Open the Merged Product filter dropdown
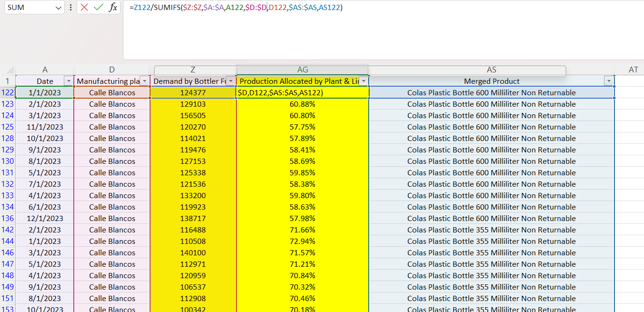 [x=609, y=81]
